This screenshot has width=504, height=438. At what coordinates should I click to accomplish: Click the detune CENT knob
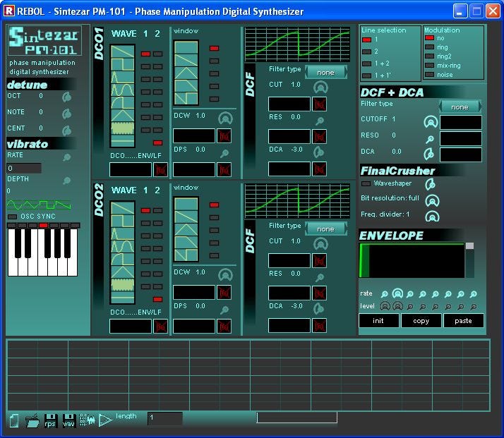66,130
